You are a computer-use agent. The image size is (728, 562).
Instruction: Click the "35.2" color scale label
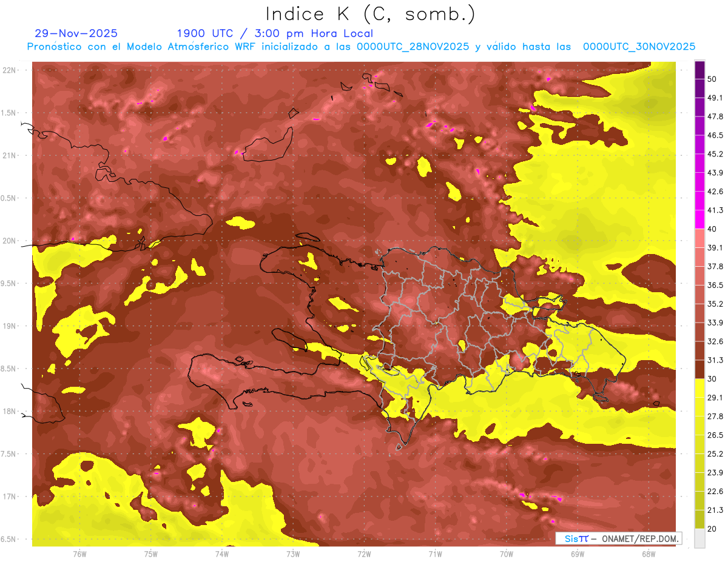coord(715,304)
